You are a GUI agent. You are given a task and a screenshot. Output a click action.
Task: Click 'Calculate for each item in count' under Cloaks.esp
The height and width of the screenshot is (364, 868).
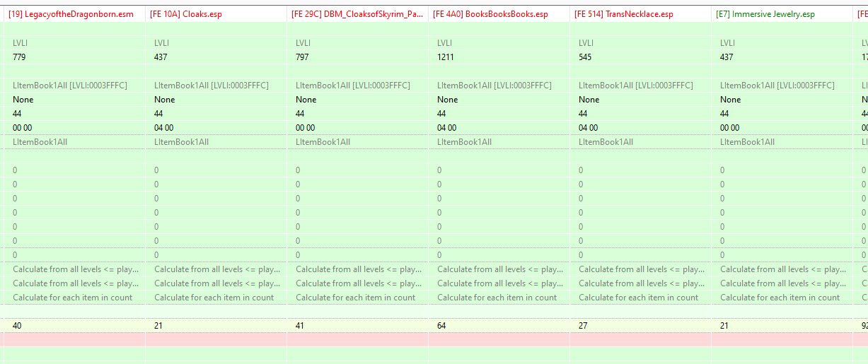tap(214, 298)
